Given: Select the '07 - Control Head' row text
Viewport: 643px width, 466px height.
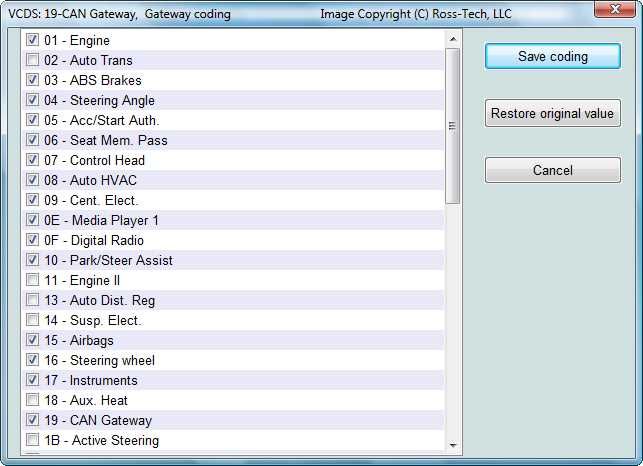Looking at the screenshot, I should tap(94, 160).
